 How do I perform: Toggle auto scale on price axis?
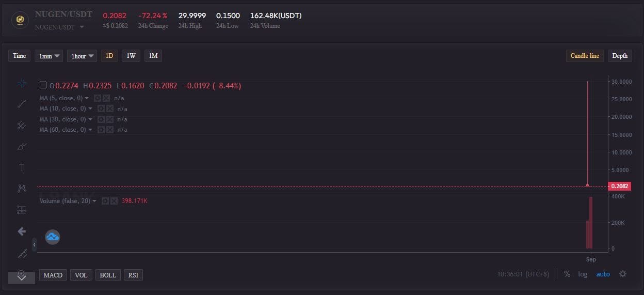pyautogui.click(x=603, y=274)
